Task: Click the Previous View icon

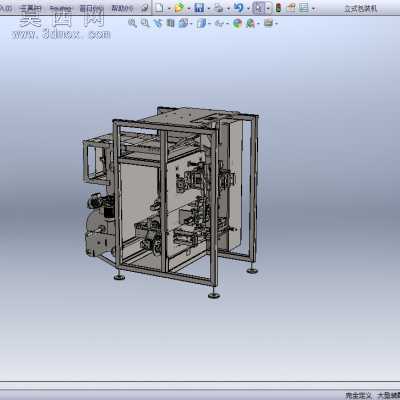Action: pyautogui.click(x=157, y=23)
